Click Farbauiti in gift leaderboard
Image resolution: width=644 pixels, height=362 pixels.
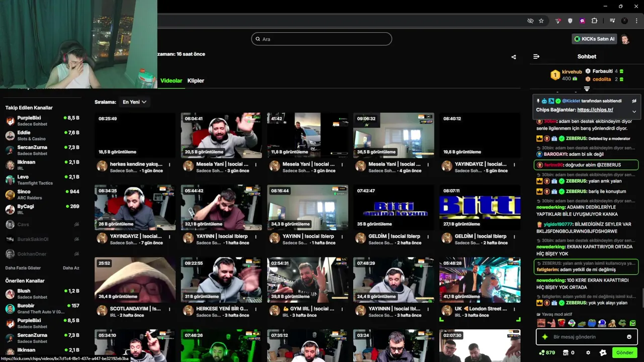coord(602,71)
